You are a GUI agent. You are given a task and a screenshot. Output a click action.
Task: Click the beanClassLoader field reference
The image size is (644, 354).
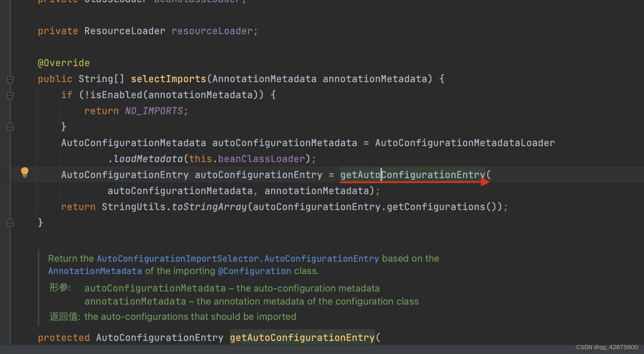261,159
